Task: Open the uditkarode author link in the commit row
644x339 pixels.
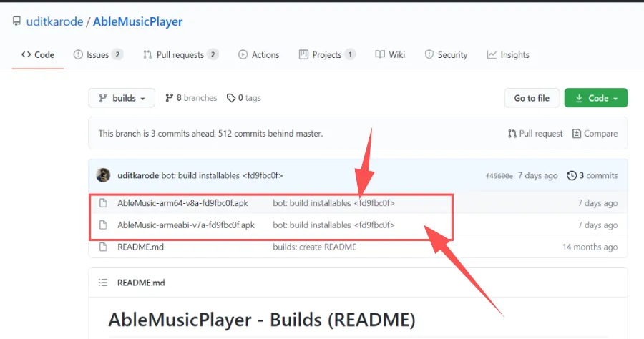Action: point(138,175)
